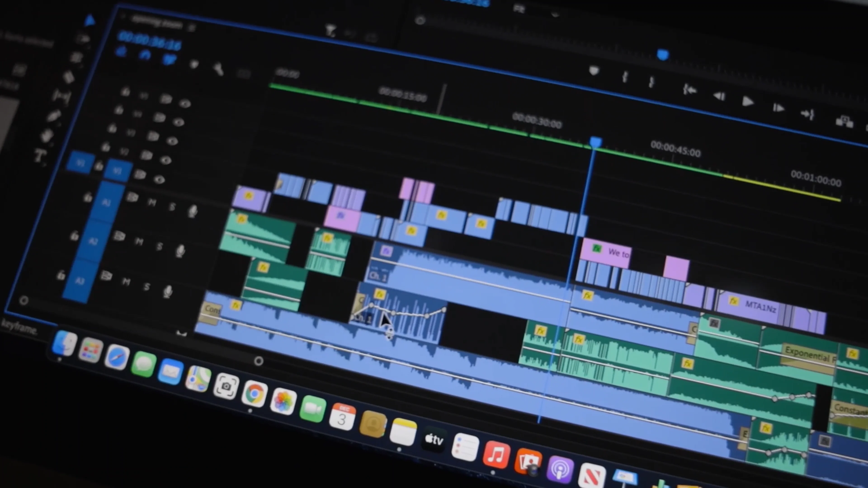Mute audio track A1
868x488 pixels.
click(x=152, y=202)
